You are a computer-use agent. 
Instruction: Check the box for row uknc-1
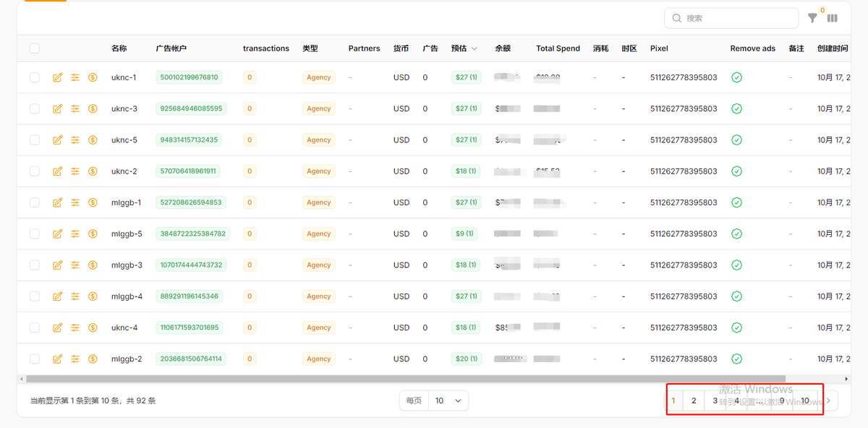[35, 77]
